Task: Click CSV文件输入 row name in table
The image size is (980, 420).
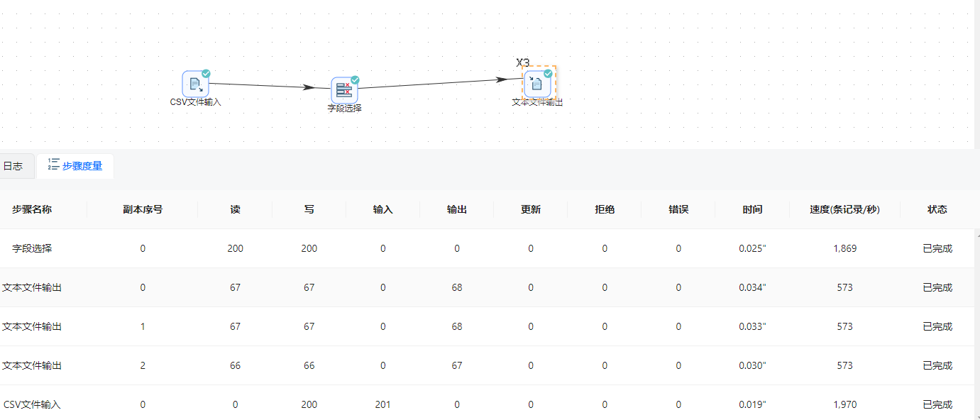Action: point(32,404)
